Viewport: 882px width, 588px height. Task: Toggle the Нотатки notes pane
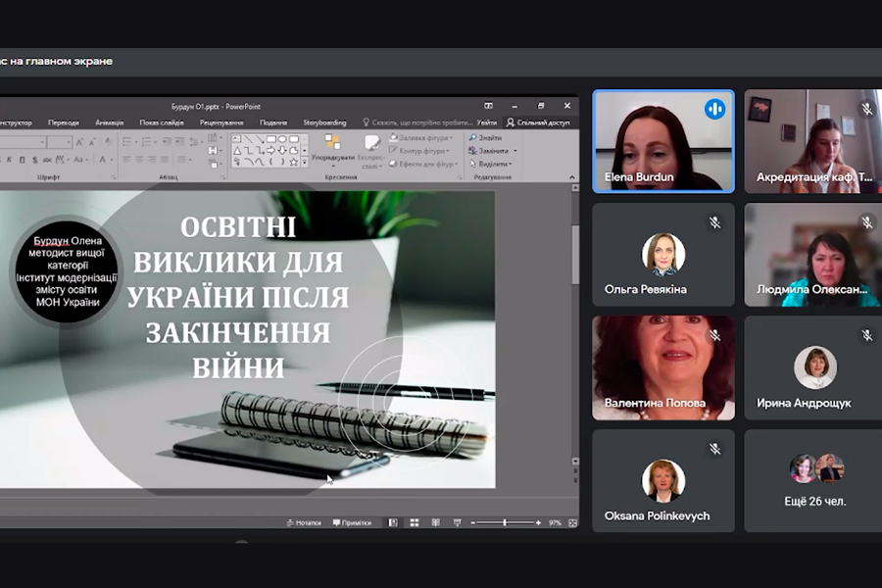304,522
